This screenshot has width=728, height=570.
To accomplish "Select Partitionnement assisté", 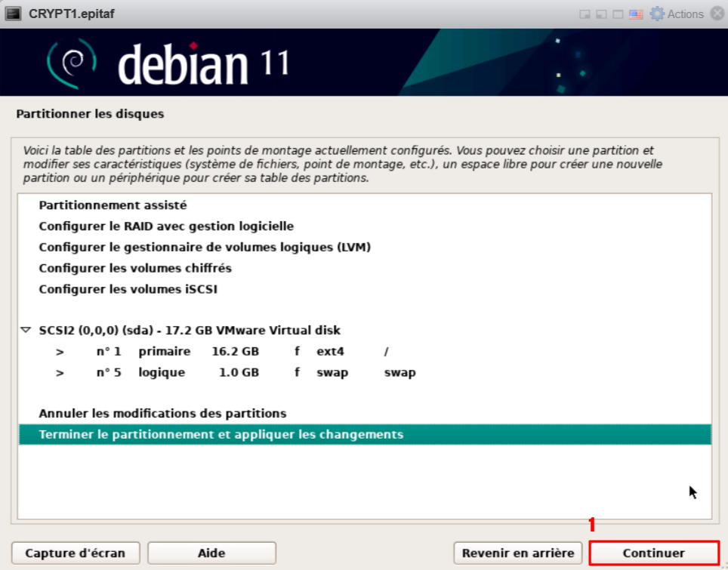I will coord(113,205).
